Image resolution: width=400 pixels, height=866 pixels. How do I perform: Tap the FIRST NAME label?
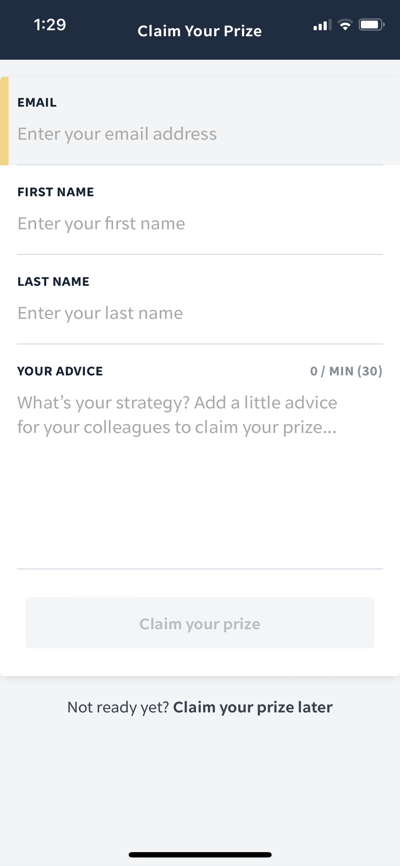56,192
